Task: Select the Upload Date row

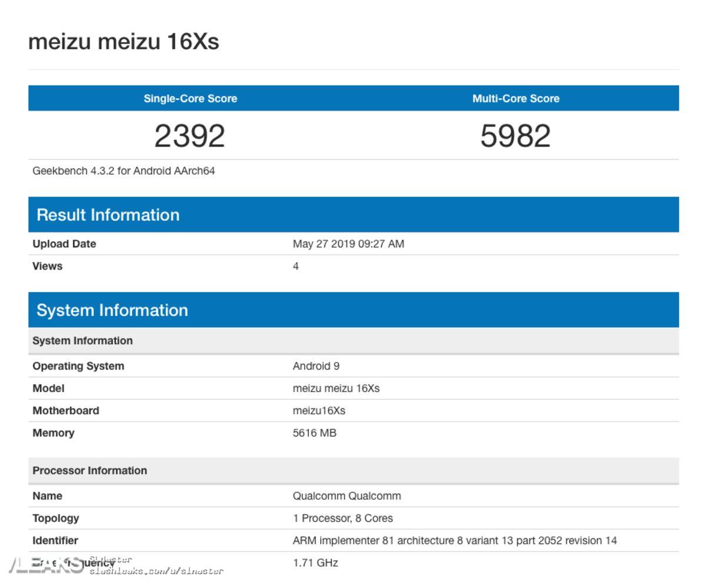Action: point(62,244)
